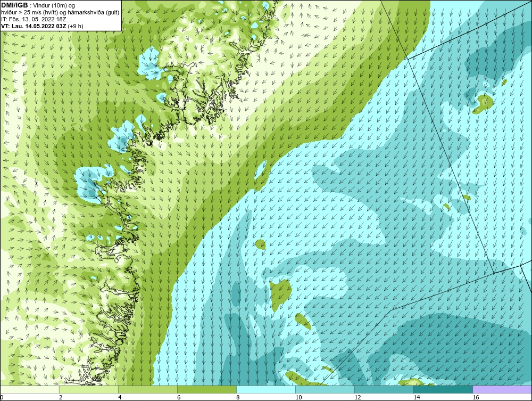Click the legend scale label '12'
532x401 pixels.
pos(358,397)
